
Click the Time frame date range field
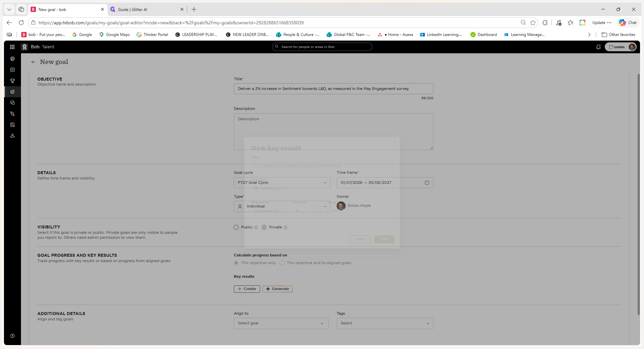pos(385,182)
